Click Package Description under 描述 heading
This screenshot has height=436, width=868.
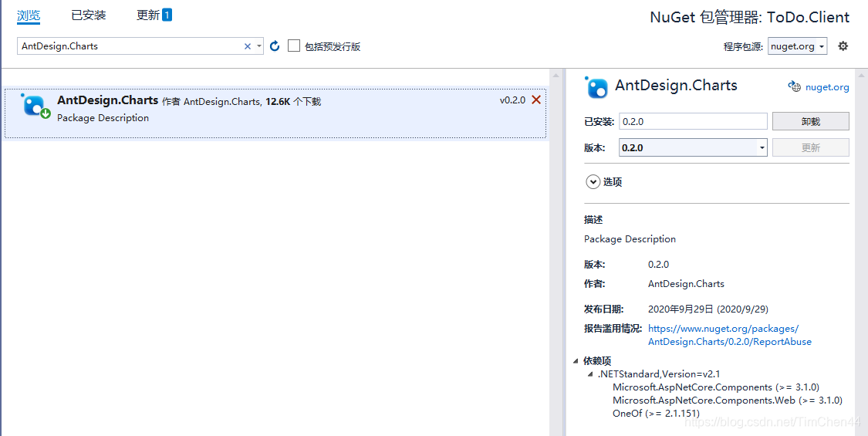pyautogui.click(x=630, y=238)
